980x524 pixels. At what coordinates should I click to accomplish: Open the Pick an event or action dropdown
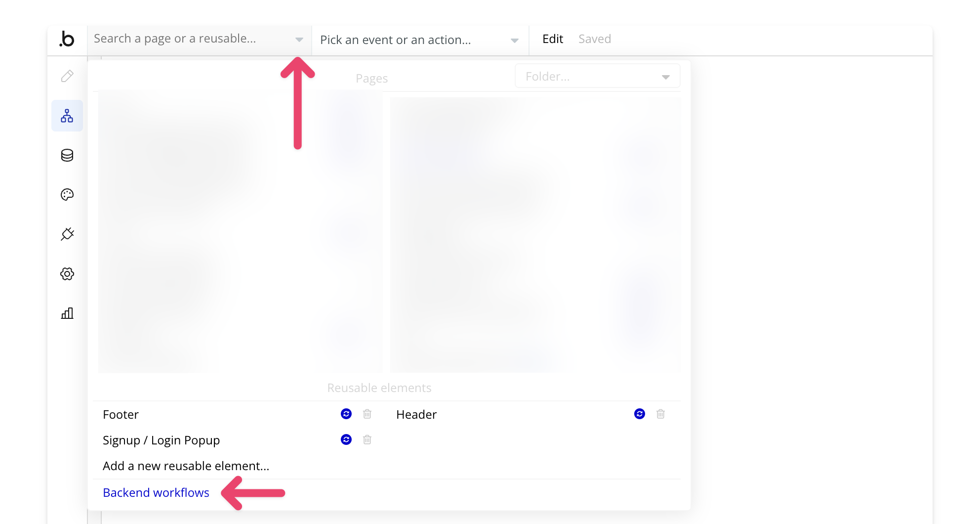coord(420,40)
